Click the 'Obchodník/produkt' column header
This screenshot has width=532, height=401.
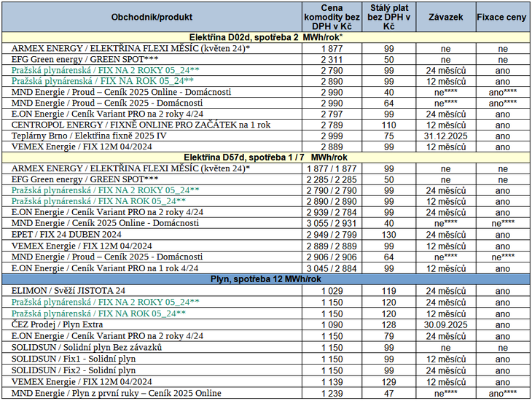tap(152, 17)
